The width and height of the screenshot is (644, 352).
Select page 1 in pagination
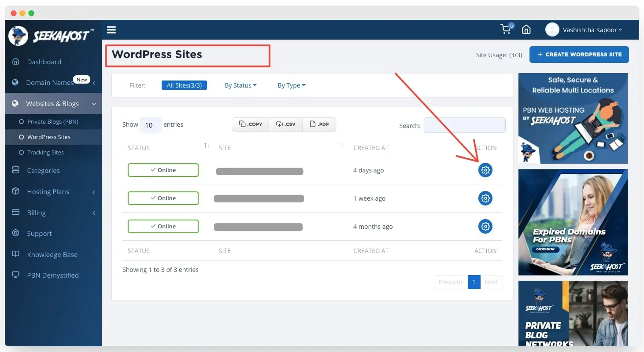[x=474, y=282]
